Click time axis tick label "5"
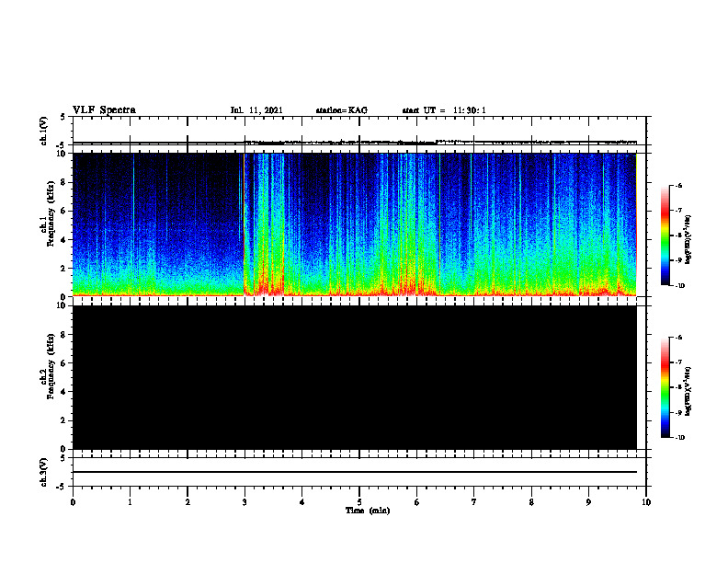This screenshot has height=563, width=728. coord(359,502)
